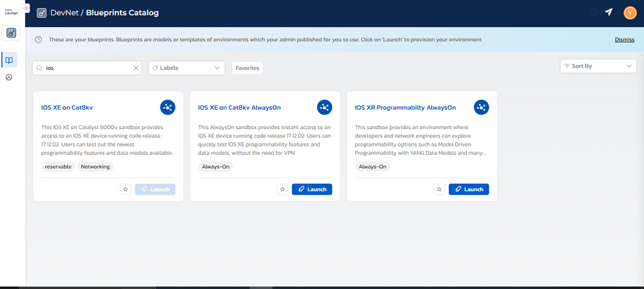644x289 pixels.
Task: Launch IOS XR Programmabilty AlwaysOn
Action: pos(469,189)
